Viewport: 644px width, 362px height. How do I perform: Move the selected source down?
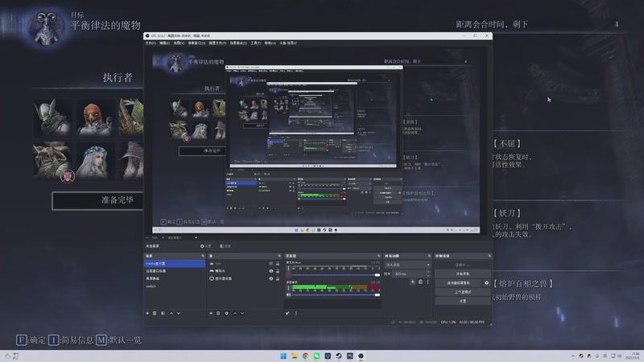click(x=242, y=313)
